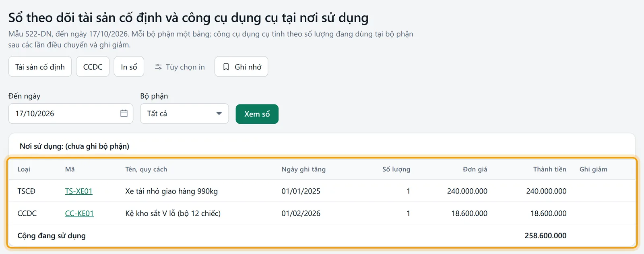
Task: Click amount 240.000.000 in Thành tiền column
Action: (x=546, y=191)
